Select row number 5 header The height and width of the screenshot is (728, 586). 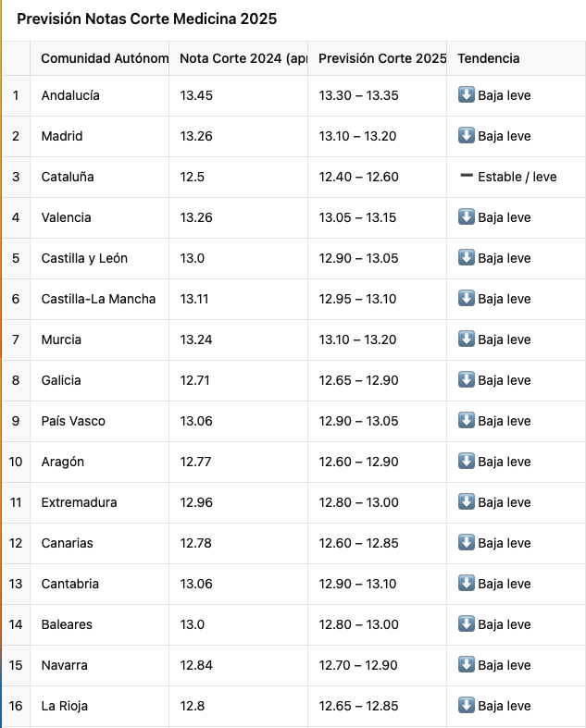coord(16,259)
